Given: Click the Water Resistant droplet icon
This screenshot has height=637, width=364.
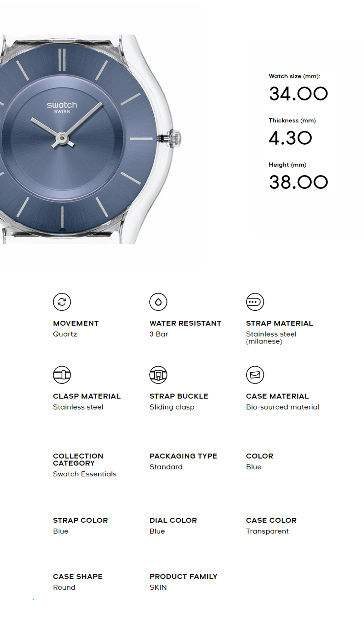Looking at the screenshot, I should click(x=158, y=302).
